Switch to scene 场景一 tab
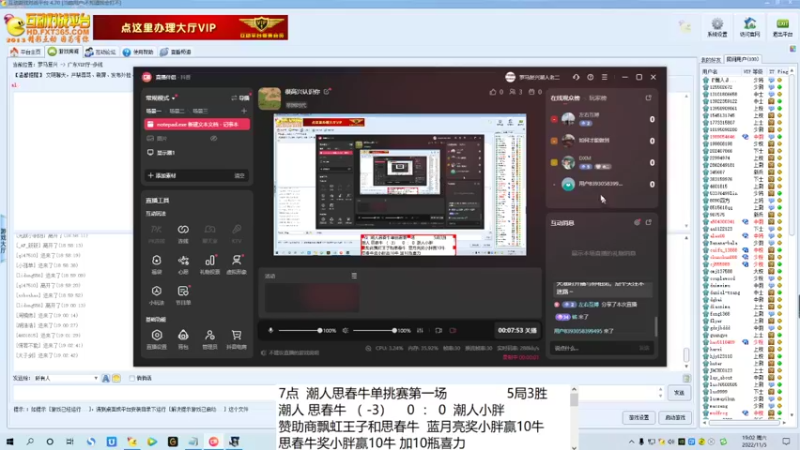Screen dimensions: 800x450 tap(154, 111)
